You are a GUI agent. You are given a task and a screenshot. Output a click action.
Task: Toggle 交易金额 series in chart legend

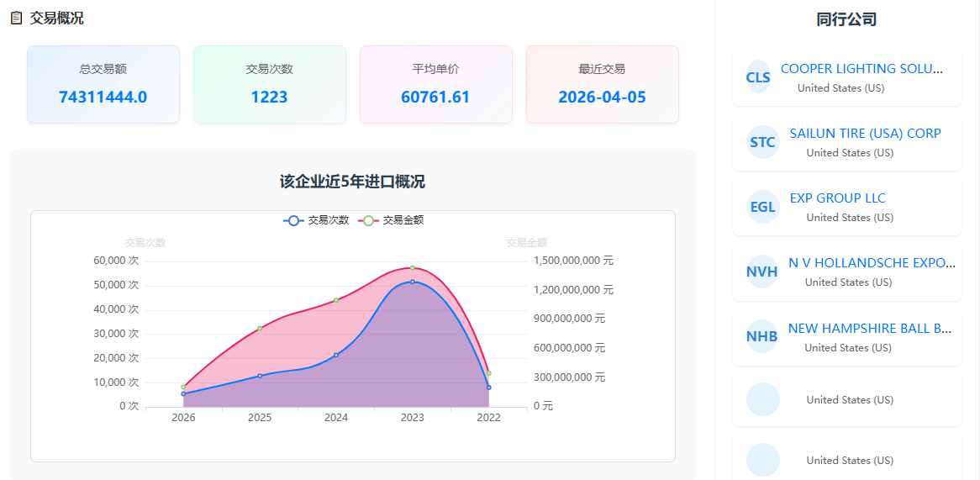tap(391, 220)
